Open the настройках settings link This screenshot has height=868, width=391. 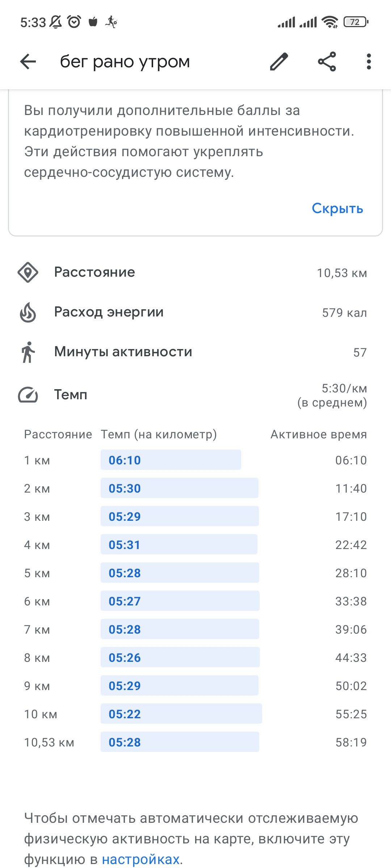tap(141, 859)
